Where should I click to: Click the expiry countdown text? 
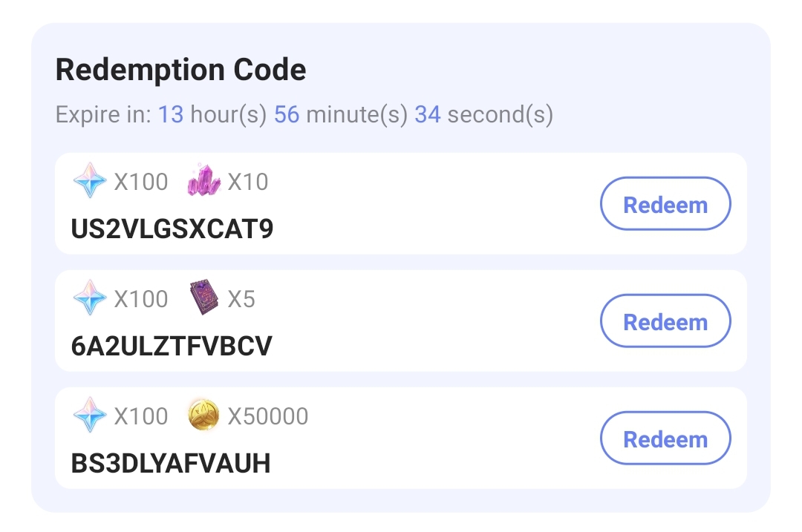coord(304,114)
